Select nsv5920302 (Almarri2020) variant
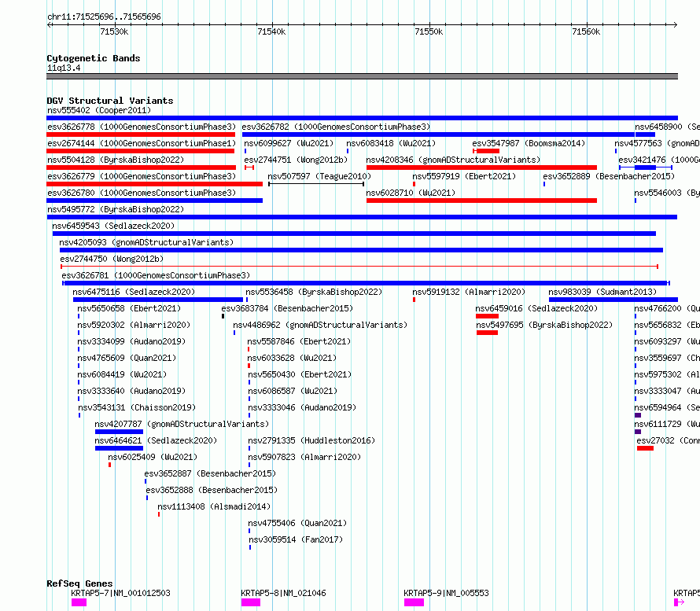 tap(134, 325)
